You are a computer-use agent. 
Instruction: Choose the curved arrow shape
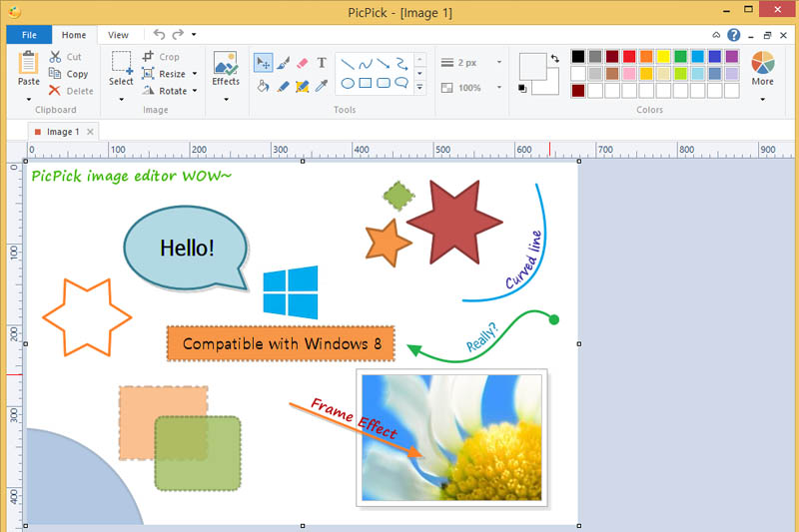402,64
